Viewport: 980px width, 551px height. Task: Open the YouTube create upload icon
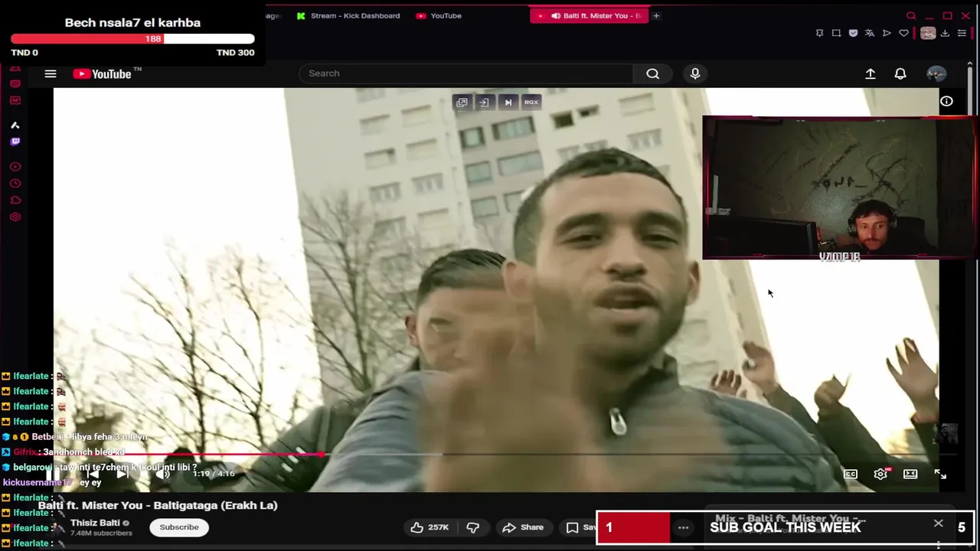pyautogui.click(x=871, y=73)
